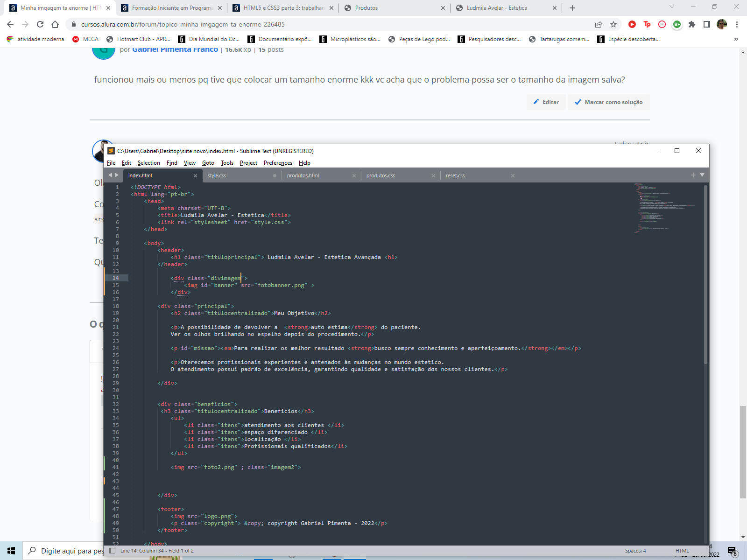Open the Chrome extensions puzzle icon
Screen dimensions: 747x560
coord(692,24)
